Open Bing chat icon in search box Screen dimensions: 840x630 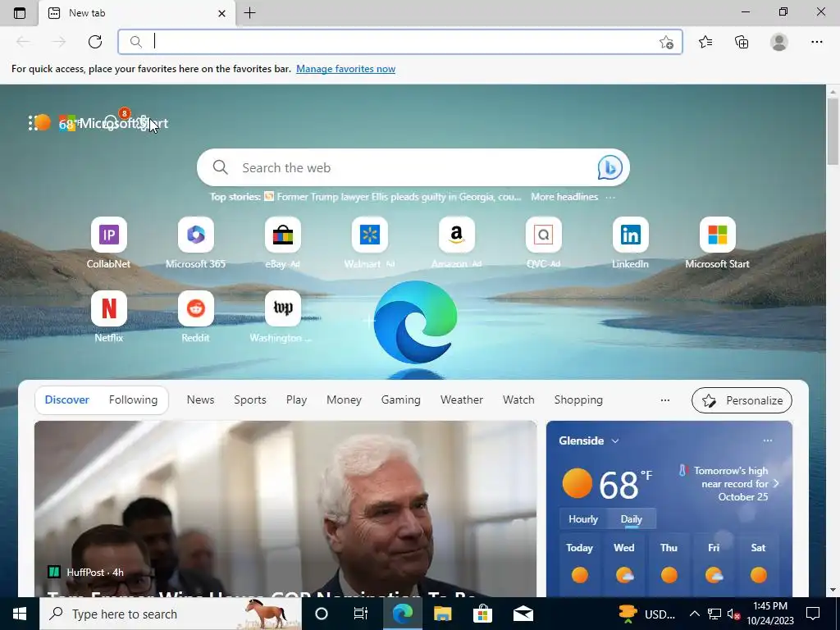click(609, 167)
